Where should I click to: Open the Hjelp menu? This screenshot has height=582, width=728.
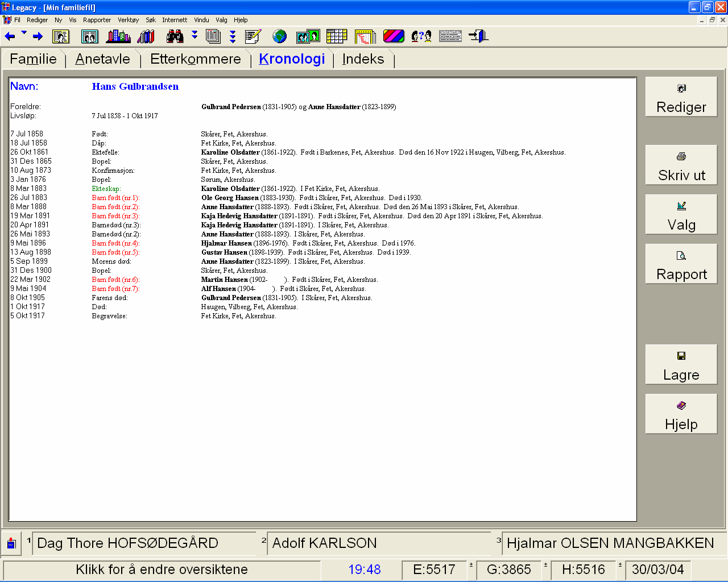click(241, 20)
